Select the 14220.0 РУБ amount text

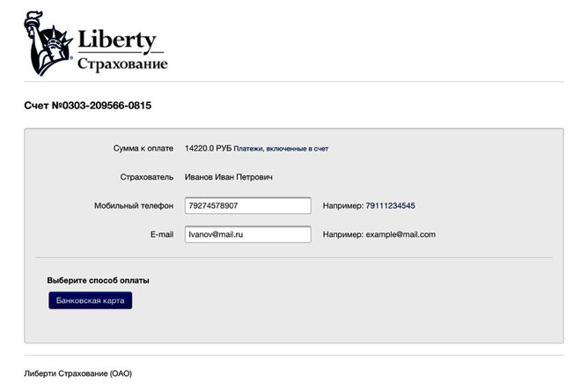coord(208,148)
